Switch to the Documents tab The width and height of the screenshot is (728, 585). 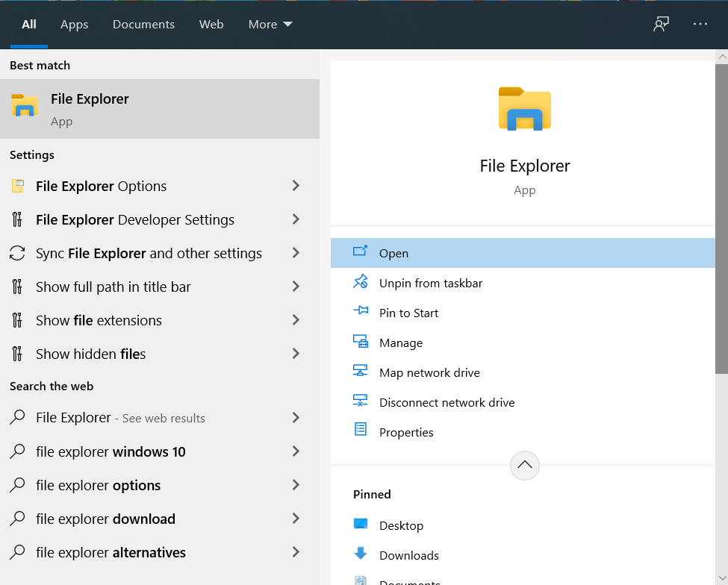click(143, 25)
